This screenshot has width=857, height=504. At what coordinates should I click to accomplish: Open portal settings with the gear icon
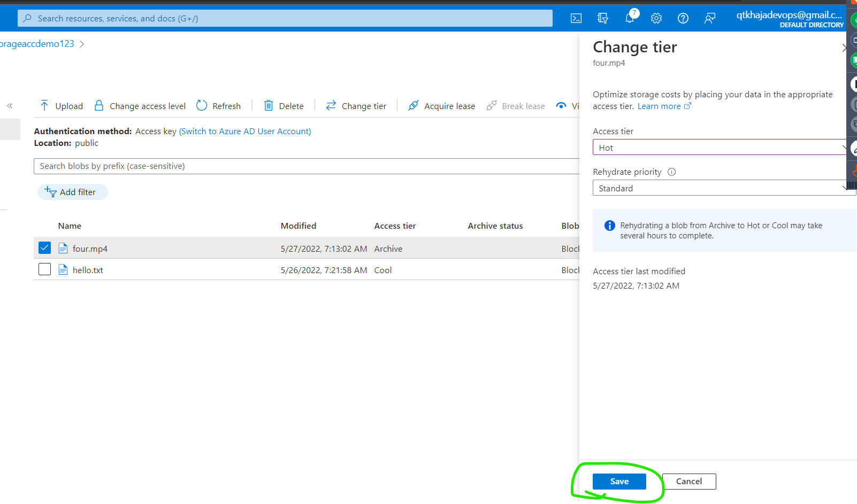click(x=656, y=18)
